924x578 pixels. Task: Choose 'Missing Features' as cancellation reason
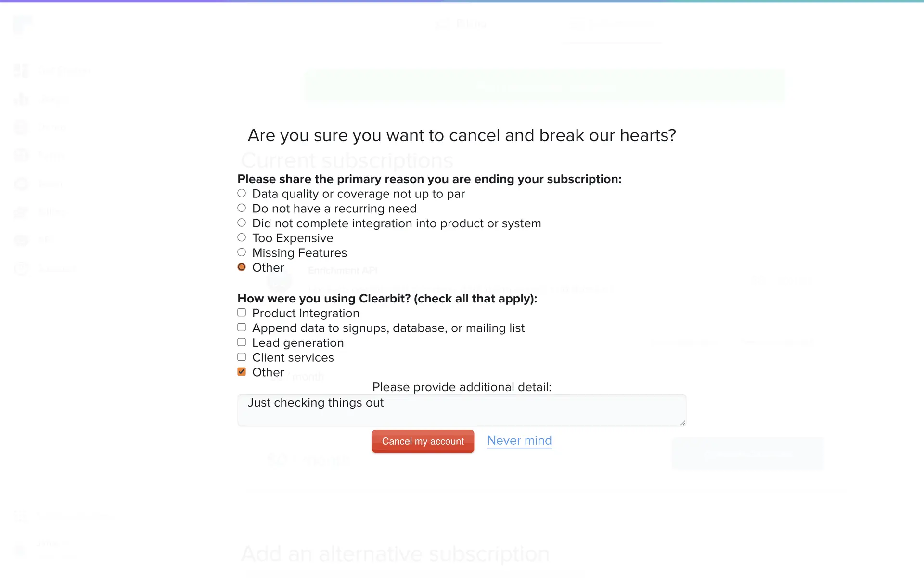(242, 252)
